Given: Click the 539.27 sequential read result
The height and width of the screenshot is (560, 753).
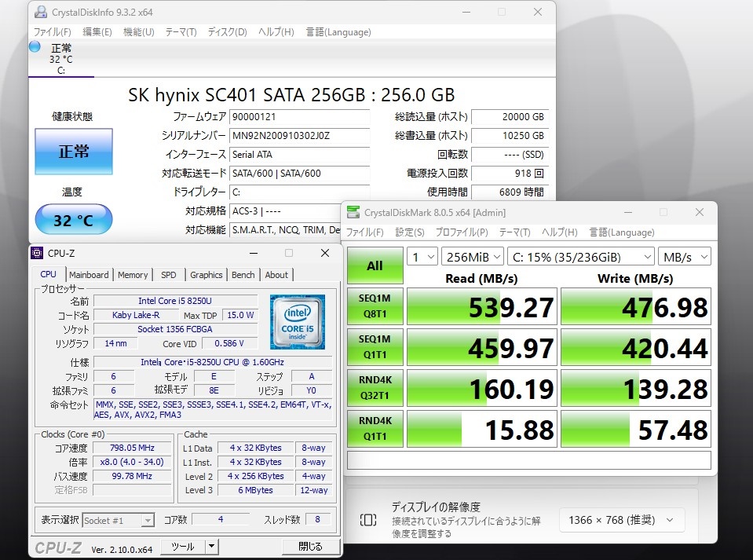Looking at the screenshot, I should [x=481, y=306].
